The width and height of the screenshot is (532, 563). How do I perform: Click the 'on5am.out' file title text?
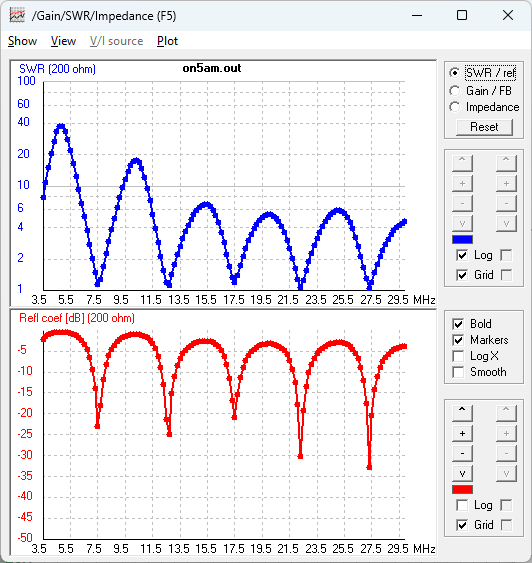click(212, 68)
